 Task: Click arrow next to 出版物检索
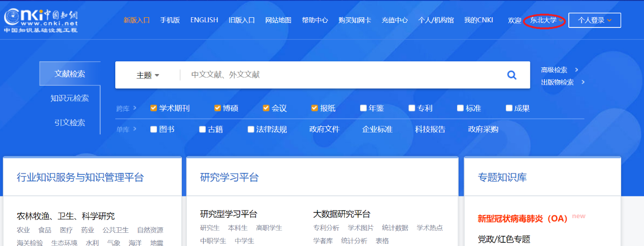[x=583, y=82]
